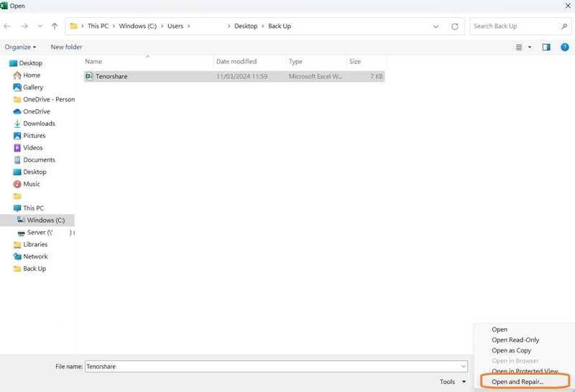The height and width of the screenshot is (392, 575).
Task: Go up one folder level
Action: pos(55,26)
